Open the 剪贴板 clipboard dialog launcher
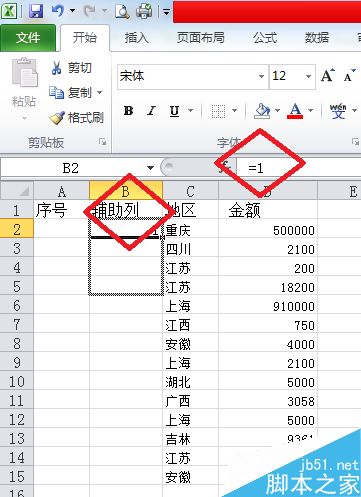This screenshot has width=361, height=497. 103,142
